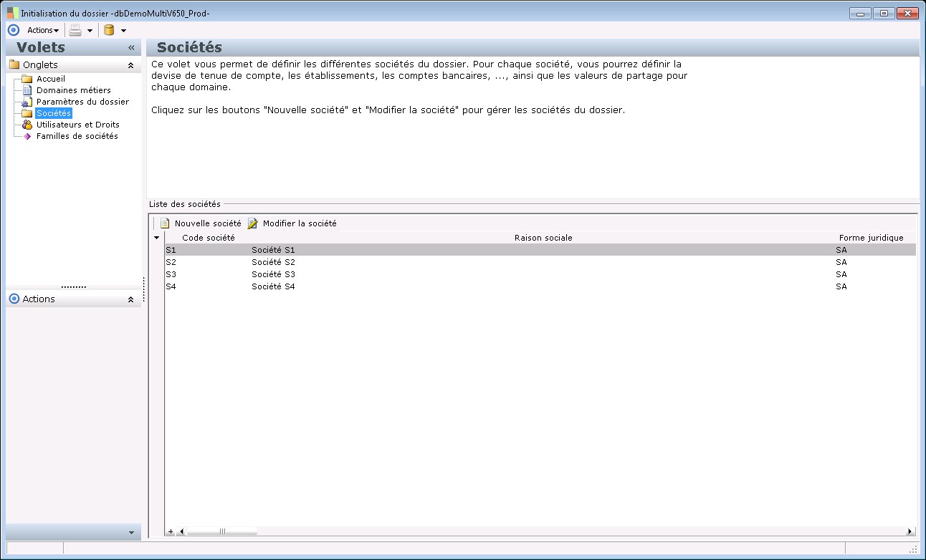Click the SA cell in the Société S3 row

coord(841,274)
